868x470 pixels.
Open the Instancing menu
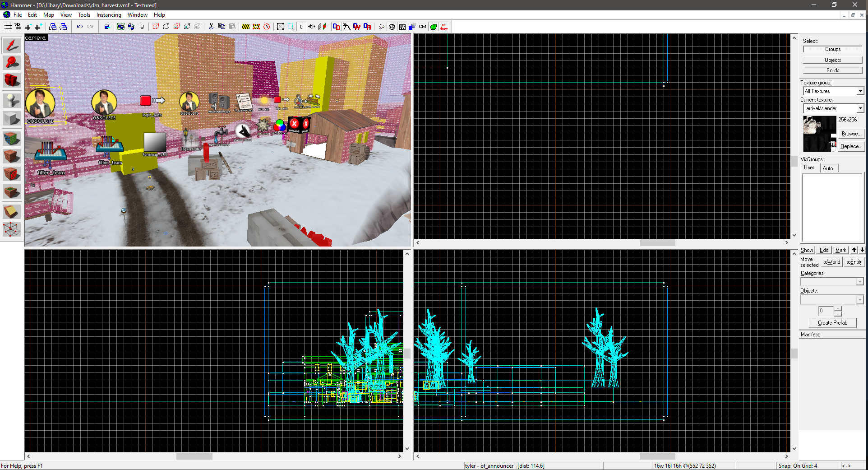tap(109, 15)
